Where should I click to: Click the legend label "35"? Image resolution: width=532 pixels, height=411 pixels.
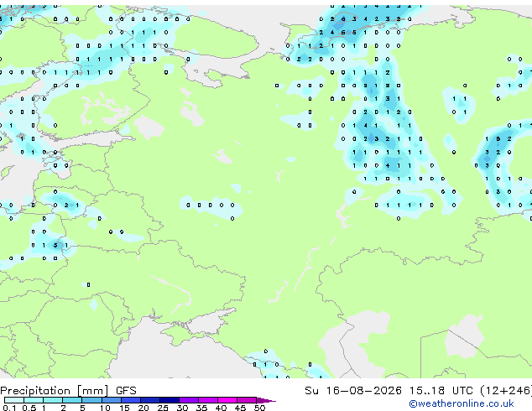pos(201,408)
